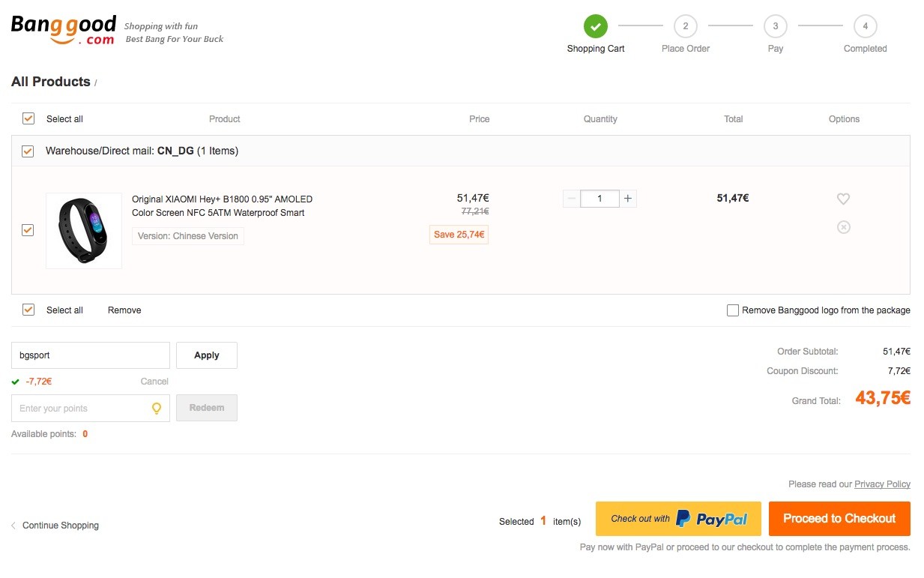Click the -7,72€ applied coupon amount

(39, 382)
